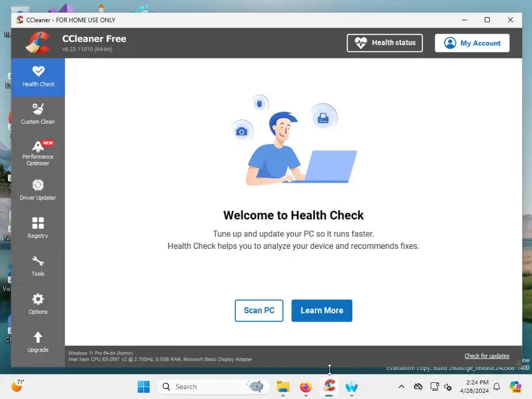
Task: Click the Welcome to Health Check heading
Action: pos(294,215)
